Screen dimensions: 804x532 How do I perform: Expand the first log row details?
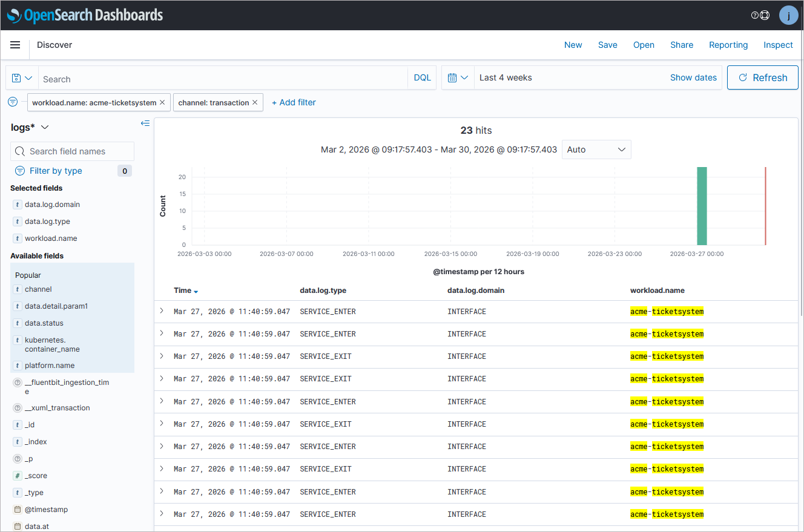point(162,311)
